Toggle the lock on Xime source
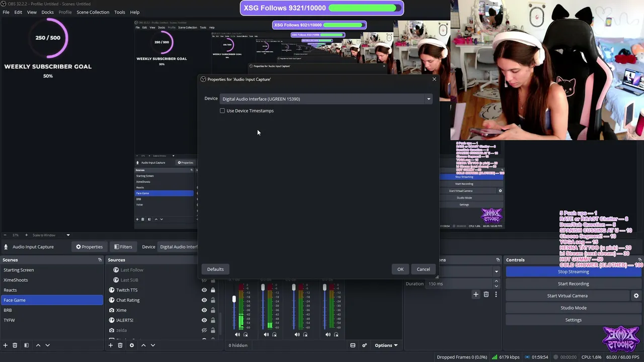644x362 pixels. point(213,310)
